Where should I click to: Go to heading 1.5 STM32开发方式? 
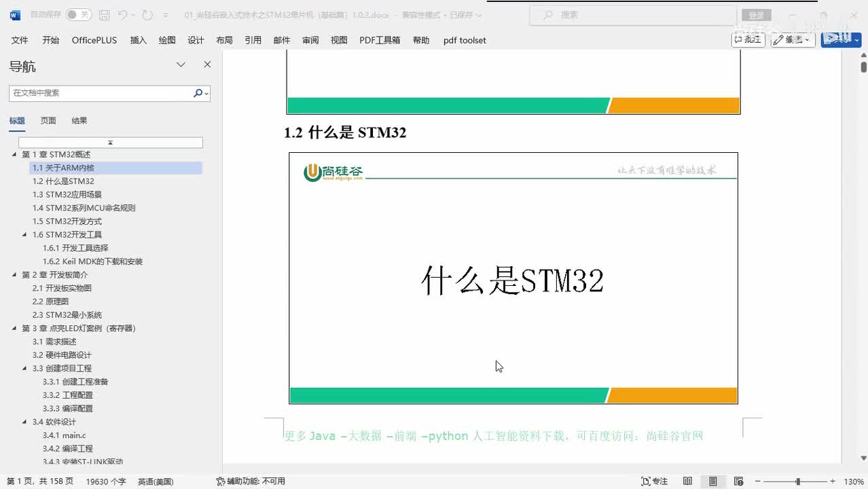pos(67,221)
